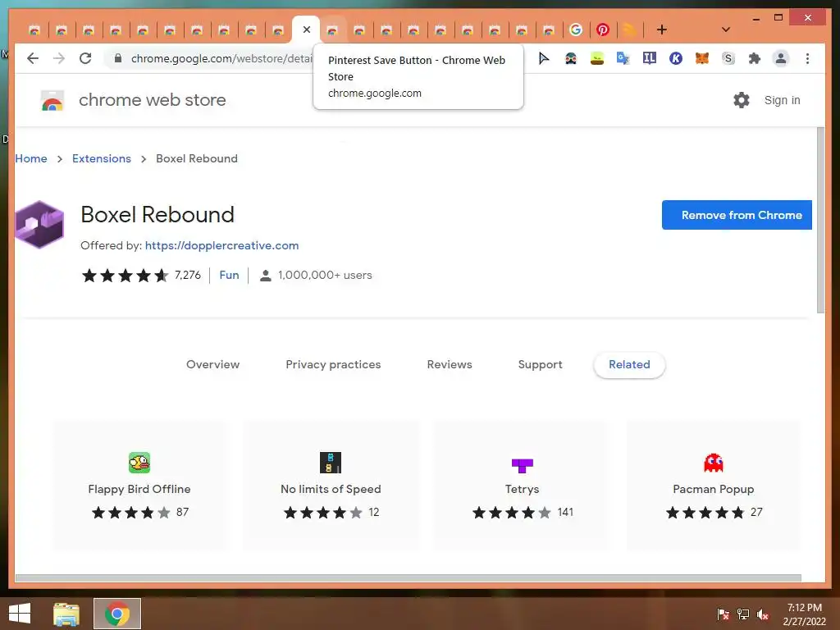Open the No limits of Speed icon

(331, 463)
